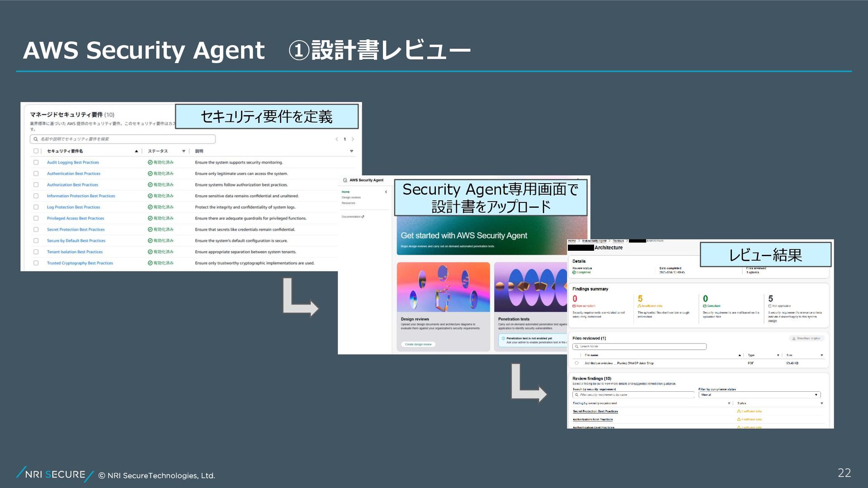Open the Secret Protection Best Practices finding link
Image resolution: width=868 pixels, height=488 pixels.
[x=595, y=411]
